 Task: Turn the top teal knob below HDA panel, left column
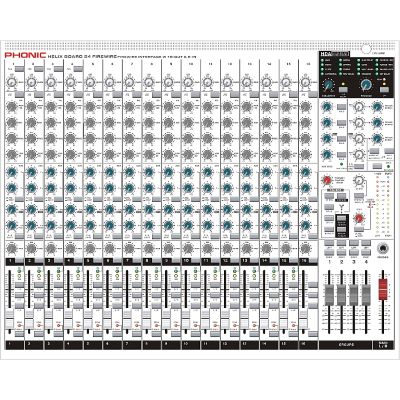[x=326, y=107]
